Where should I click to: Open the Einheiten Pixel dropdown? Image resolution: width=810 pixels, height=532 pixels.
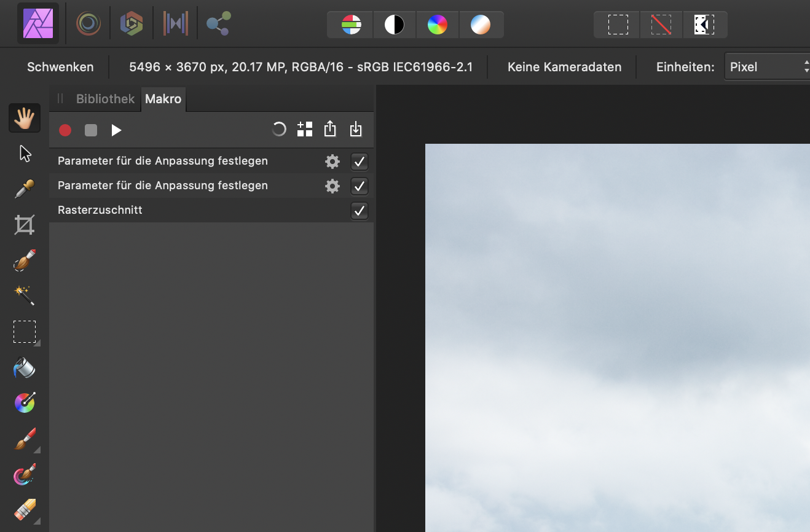[767, 67]
